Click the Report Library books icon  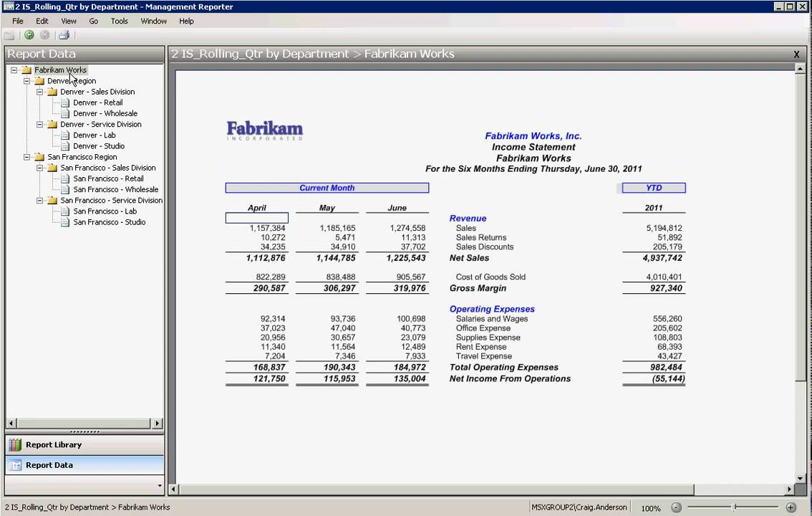pyautogui.click(x=16, y=444)
